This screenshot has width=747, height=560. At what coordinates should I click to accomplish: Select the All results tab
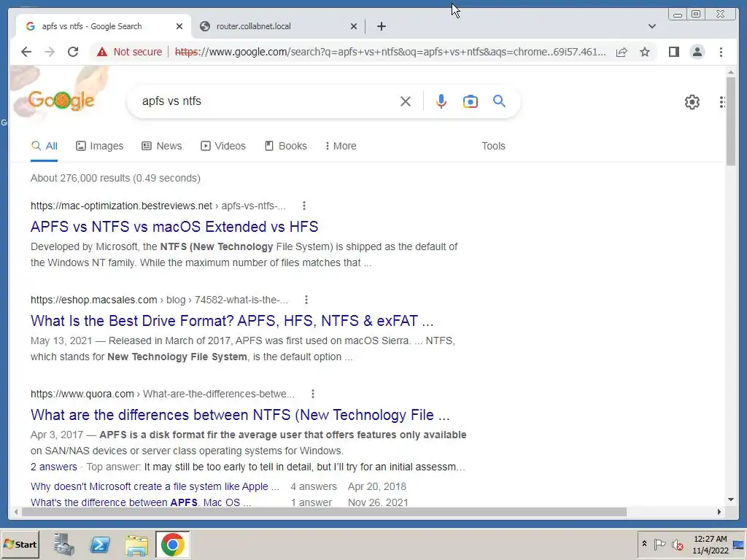coord(44,146)
